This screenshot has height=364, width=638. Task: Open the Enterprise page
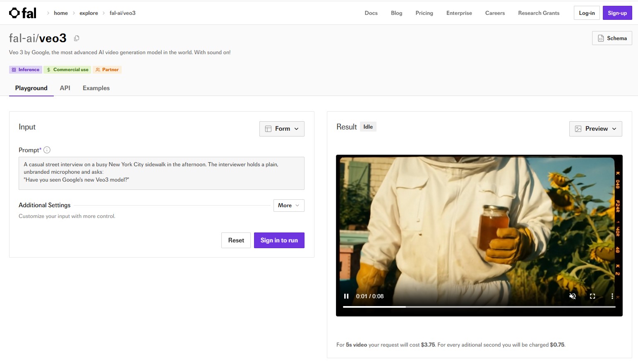(459, 13)
